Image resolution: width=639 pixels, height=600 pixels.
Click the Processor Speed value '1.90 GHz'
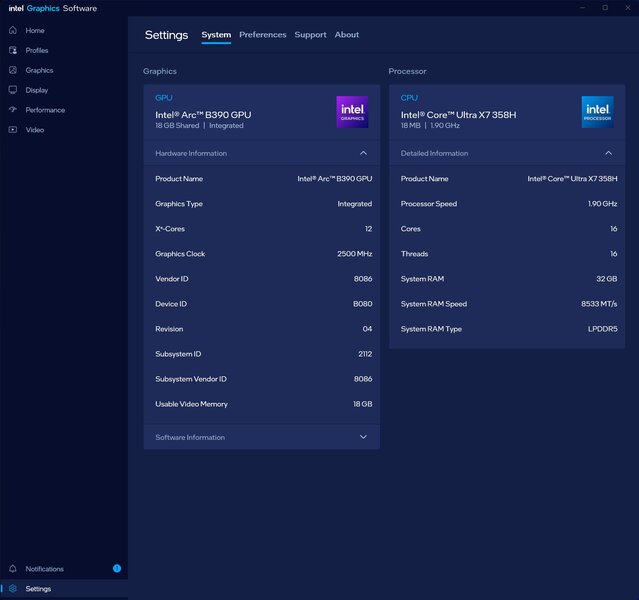pyautogui.click(x=602, y=204)
